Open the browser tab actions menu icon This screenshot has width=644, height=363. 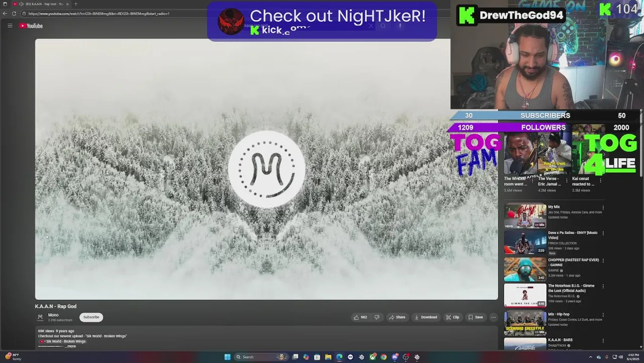coord(5,4)
